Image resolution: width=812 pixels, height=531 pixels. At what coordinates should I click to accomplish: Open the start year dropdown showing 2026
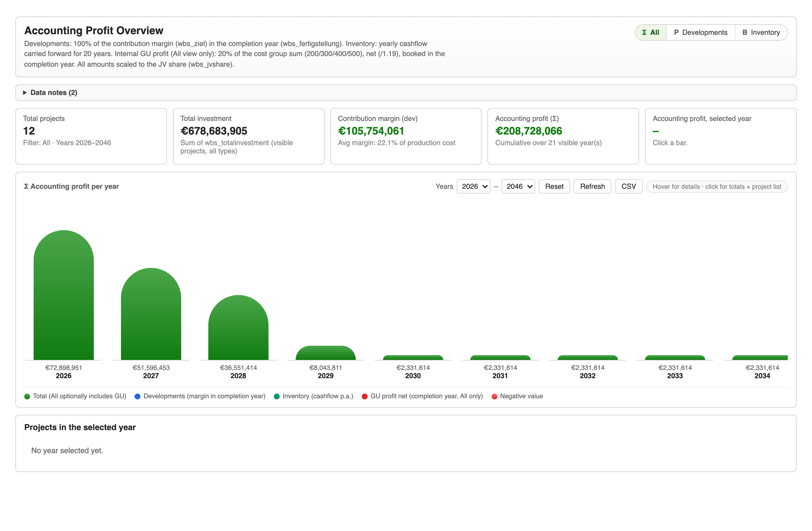pyautogui.click(x=473, y=186)
